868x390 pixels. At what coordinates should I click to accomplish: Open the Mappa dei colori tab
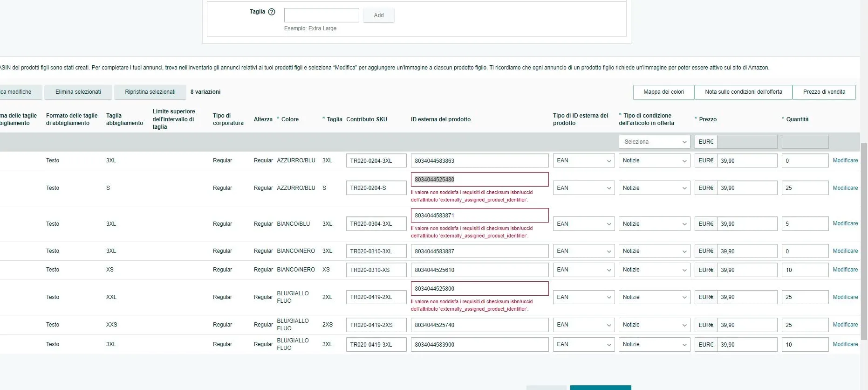(x=663, y=92)
